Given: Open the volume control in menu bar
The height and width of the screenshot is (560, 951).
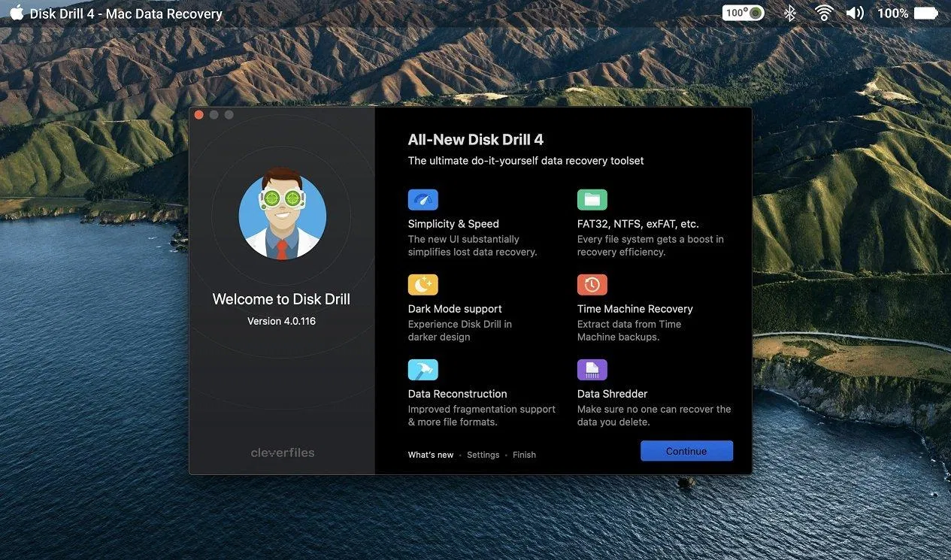Looking at the screenshot, I should pos(854,13).
